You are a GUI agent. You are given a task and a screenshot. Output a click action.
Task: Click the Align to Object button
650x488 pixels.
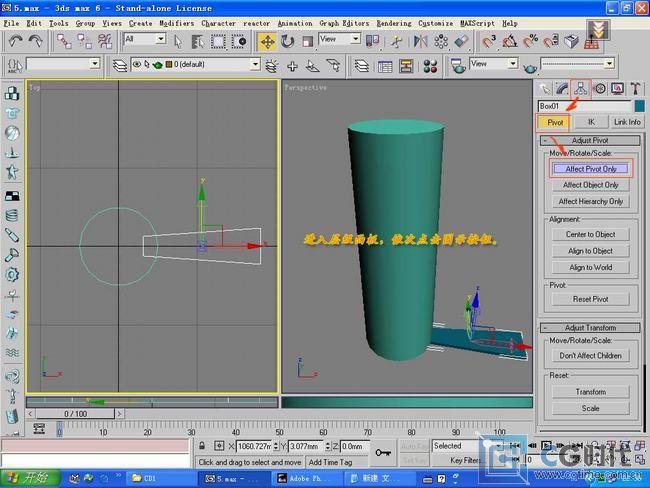click(591, 251)
